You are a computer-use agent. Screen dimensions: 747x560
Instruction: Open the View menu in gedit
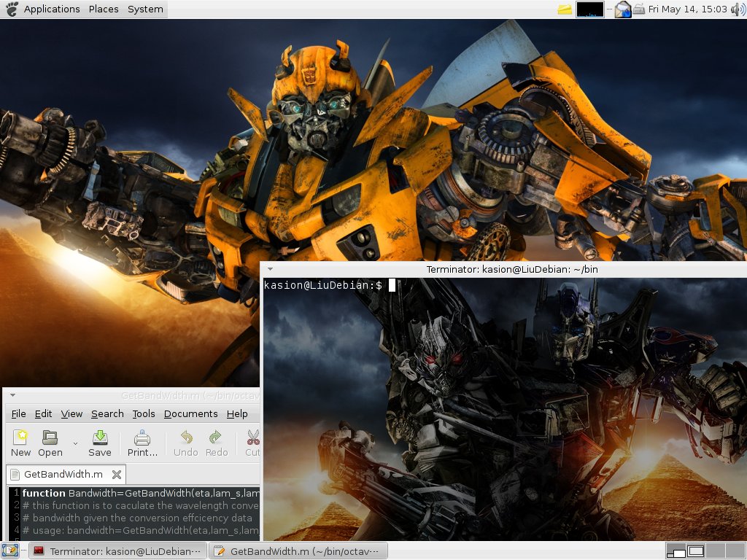(x=71, y=414)
